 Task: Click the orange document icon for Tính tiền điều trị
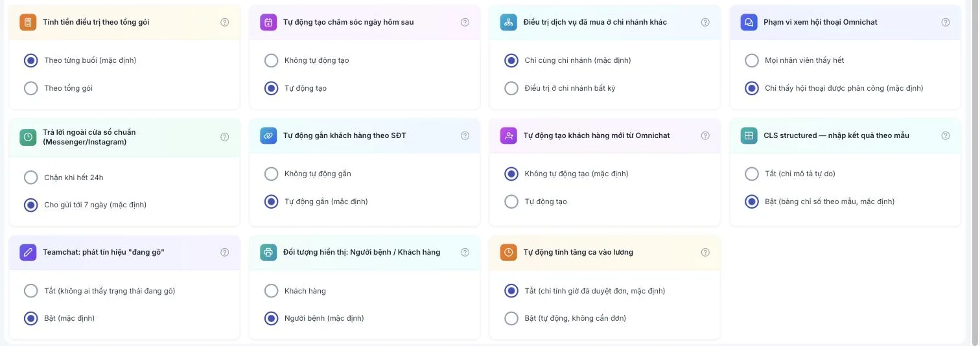pyautogui.click(x=28, y=22)
